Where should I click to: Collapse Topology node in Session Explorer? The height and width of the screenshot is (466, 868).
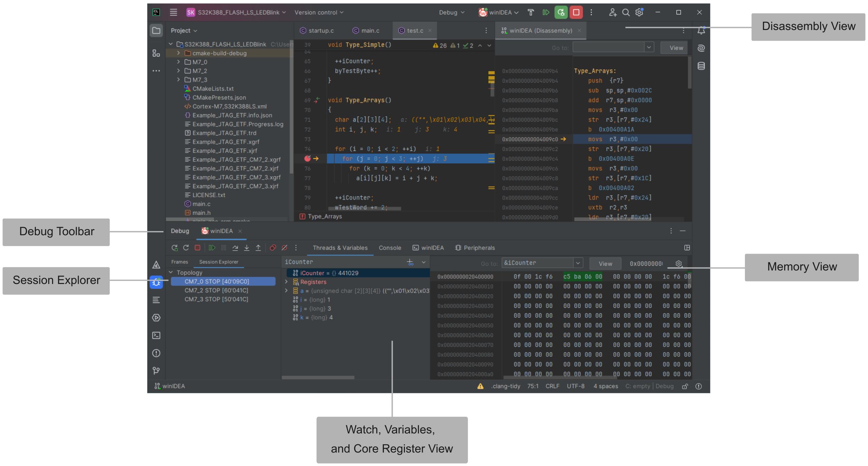[x=171, y=272]
